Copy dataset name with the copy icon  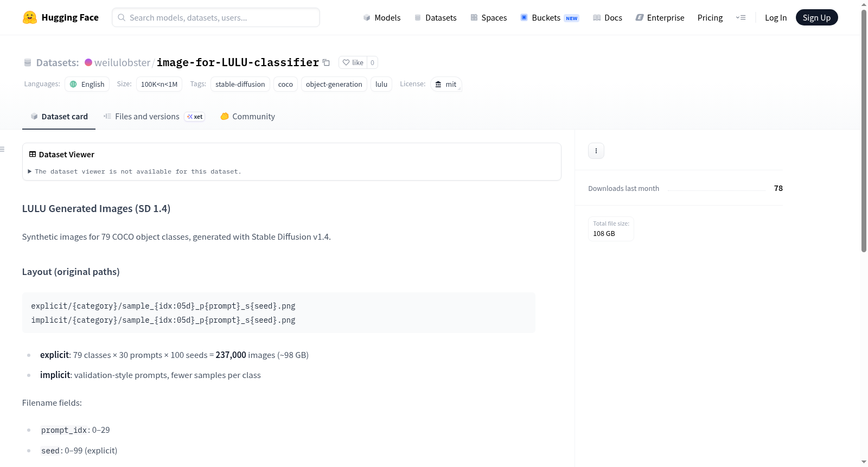pyautogui.click(x=326, y=62)
